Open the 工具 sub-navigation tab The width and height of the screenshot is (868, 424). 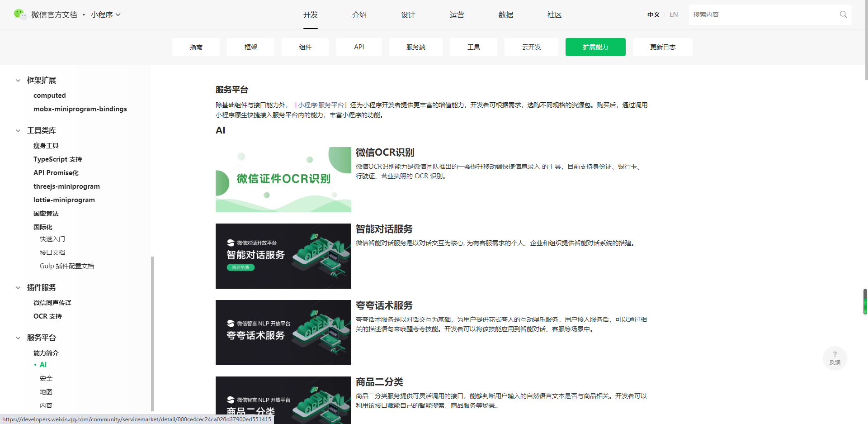pos(473,47)
